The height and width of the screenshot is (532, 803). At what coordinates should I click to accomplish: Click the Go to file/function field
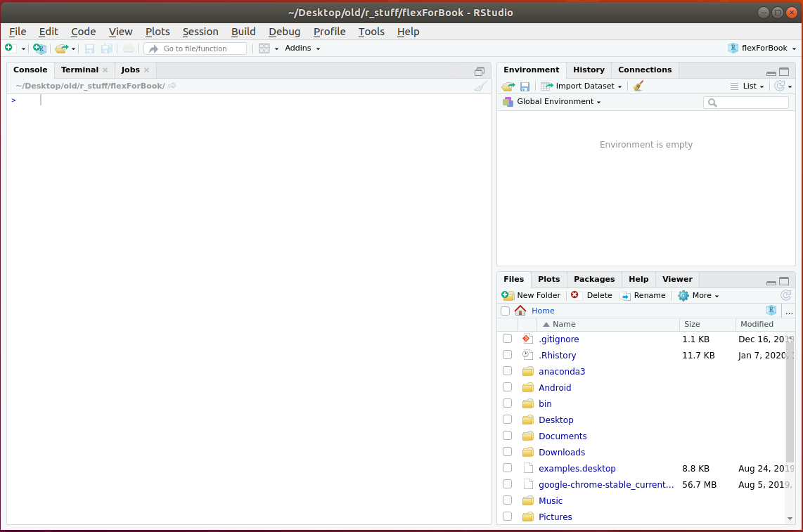(x=195, y=48)
